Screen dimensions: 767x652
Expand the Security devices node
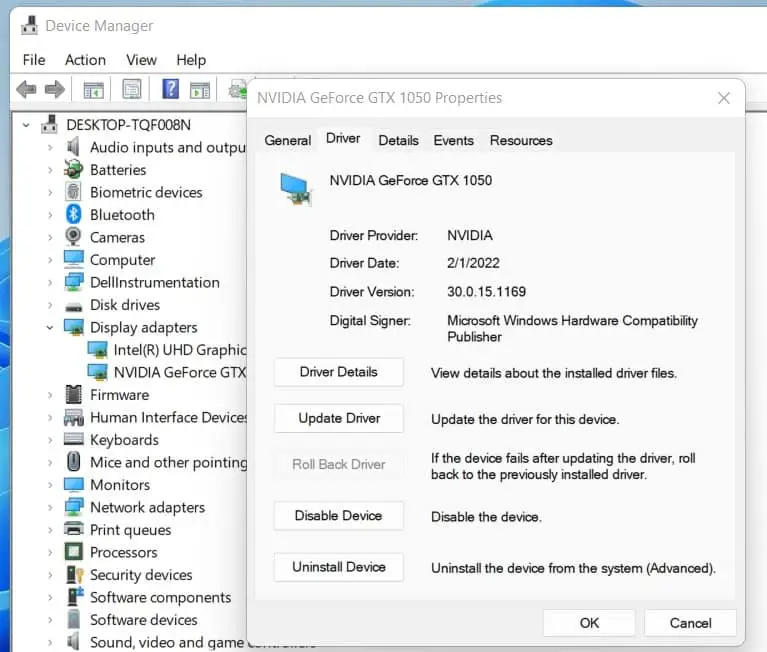[x=50, y=575]
